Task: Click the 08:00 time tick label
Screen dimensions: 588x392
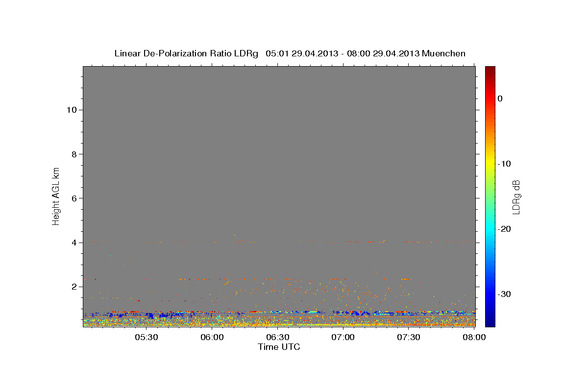Action: click(x=474, y=338)
